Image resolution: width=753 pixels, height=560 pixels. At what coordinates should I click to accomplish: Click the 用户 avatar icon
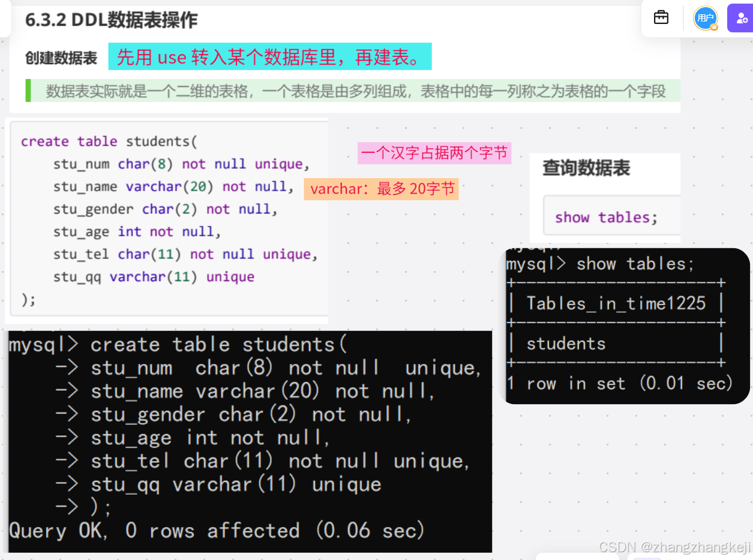point(706,18)
